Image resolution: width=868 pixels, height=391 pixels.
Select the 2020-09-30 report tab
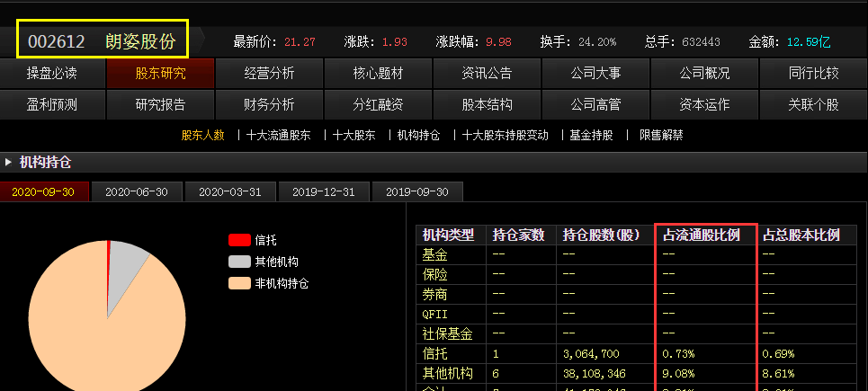(42, 192)
